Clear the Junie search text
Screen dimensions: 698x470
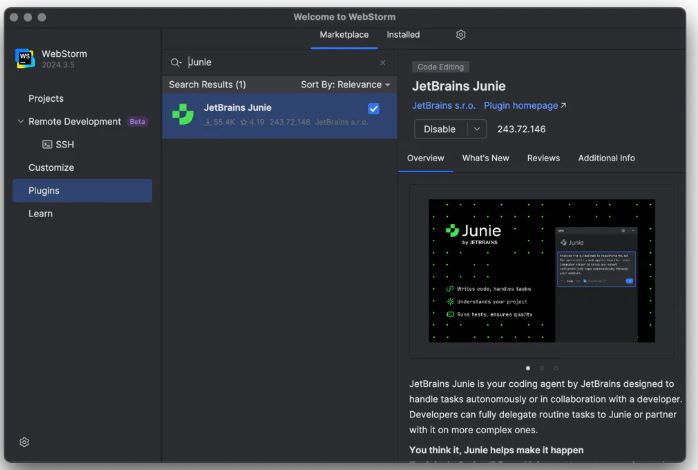(x=382, y=63)
